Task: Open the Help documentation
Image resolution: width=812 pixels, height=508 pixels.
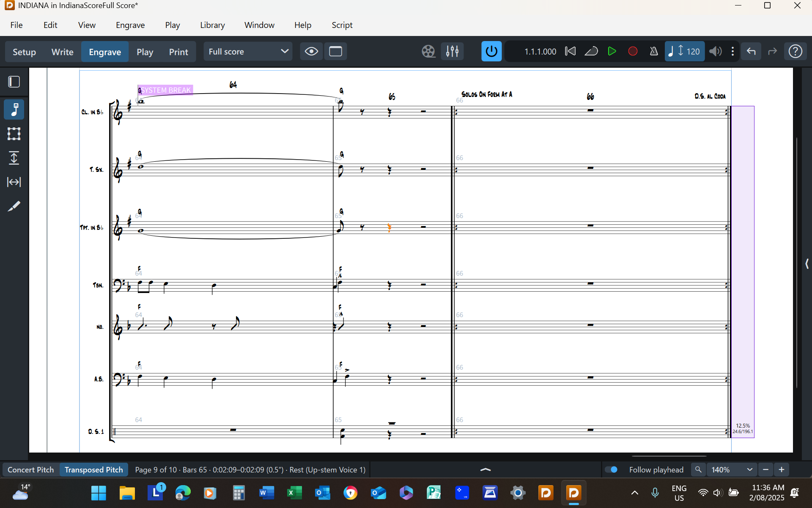Action: click(x=796, y=51)
